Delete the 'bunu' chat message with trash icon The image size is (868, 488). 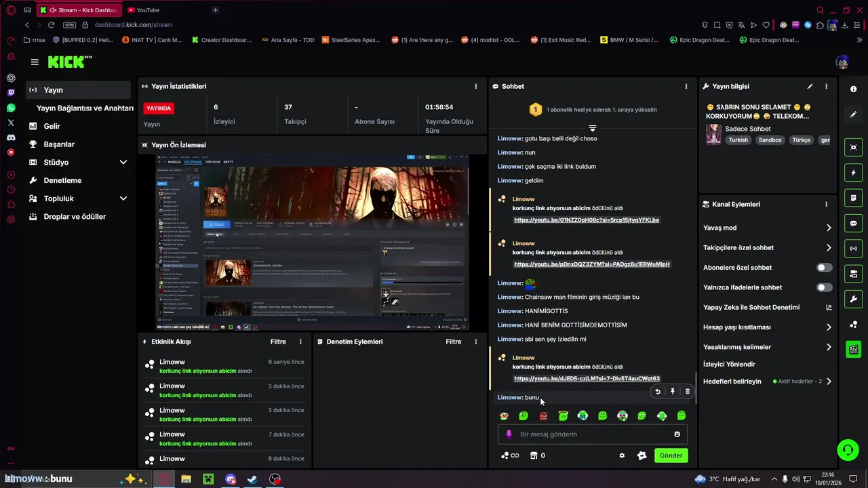pos(687,391)
